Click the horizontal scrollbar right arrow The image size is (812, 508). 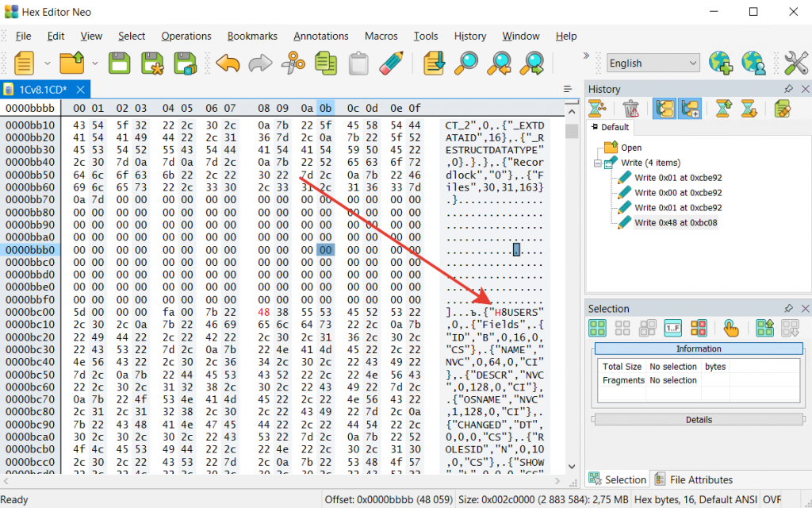click(557, 480)
